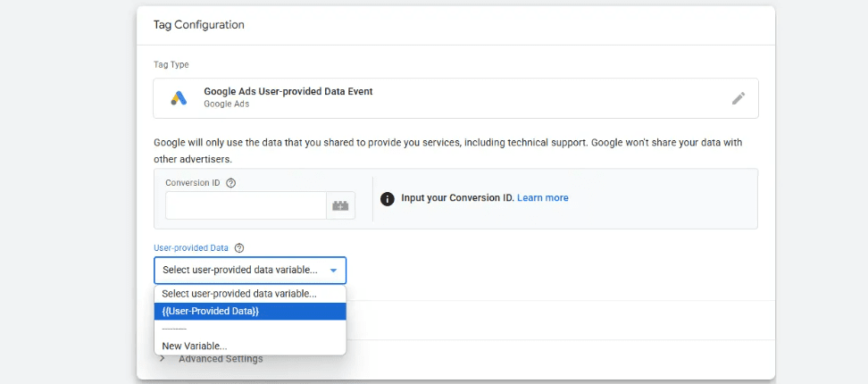Click the user-provided data variable dropdown arrow
Screen dimensions: 868x384
point(333,271)
